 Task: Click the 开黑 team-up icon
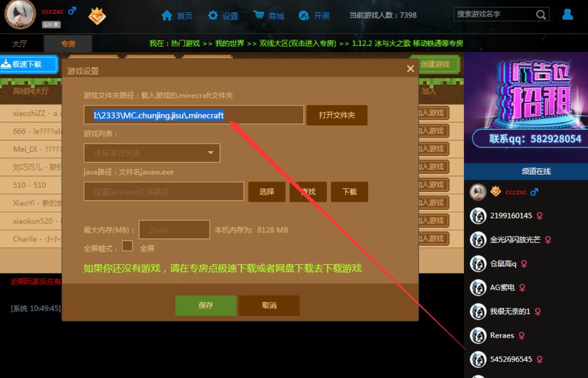[304, 16]
